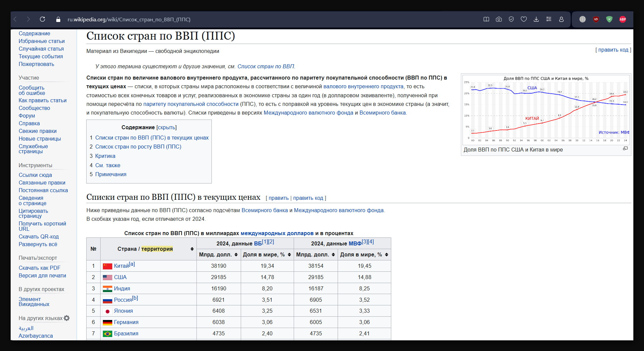Enlarge the chart using the thumbnail expand icon
Image resolution: width=644 pixels, height=351 pixels.
coord(625,149)
